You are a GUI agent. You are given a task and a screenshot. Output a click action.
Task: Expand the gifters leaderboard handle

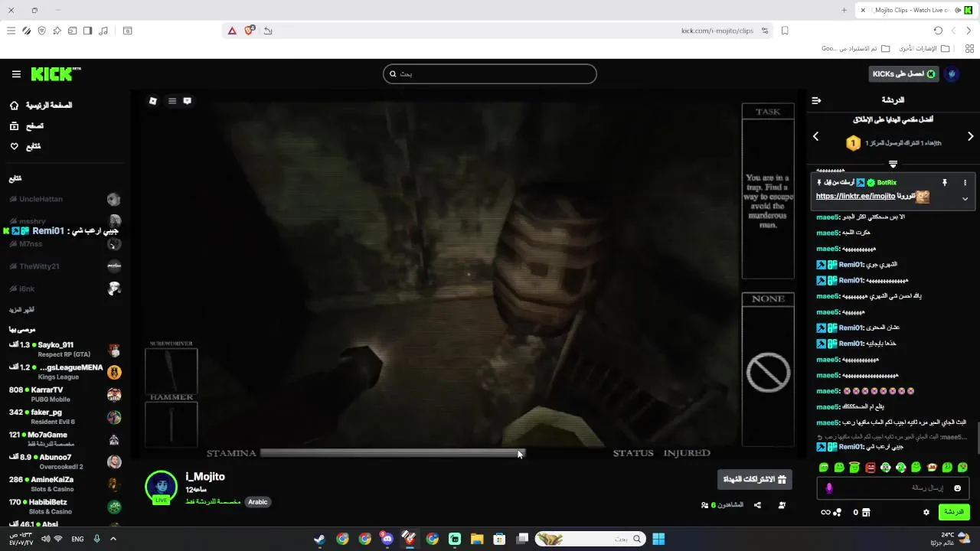point(893,164)
